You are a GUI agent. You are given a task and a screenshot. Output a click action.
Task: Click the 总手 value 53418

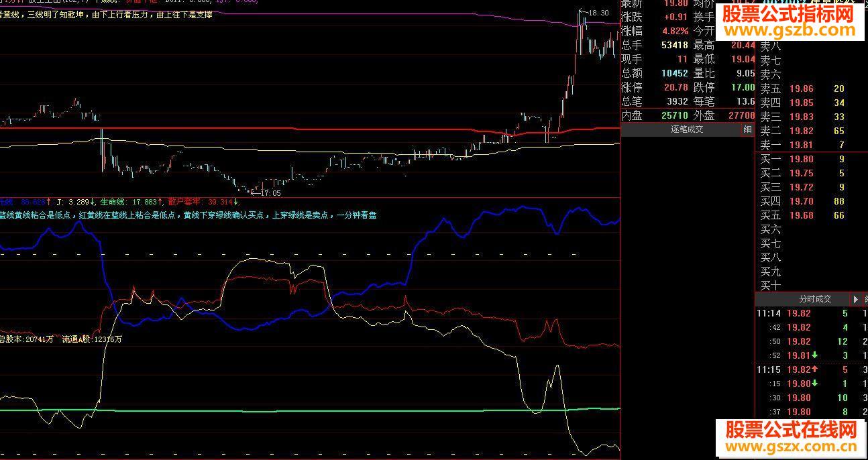[x=674, y=45]
